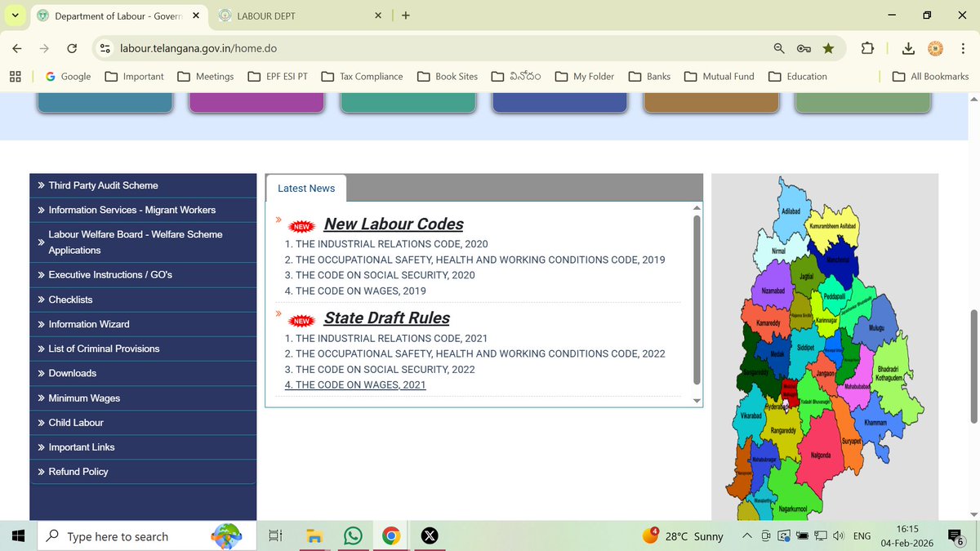Select the Latest News tab
The height and width of the screenshot is (551, 980).
click(x=306, y=188)
